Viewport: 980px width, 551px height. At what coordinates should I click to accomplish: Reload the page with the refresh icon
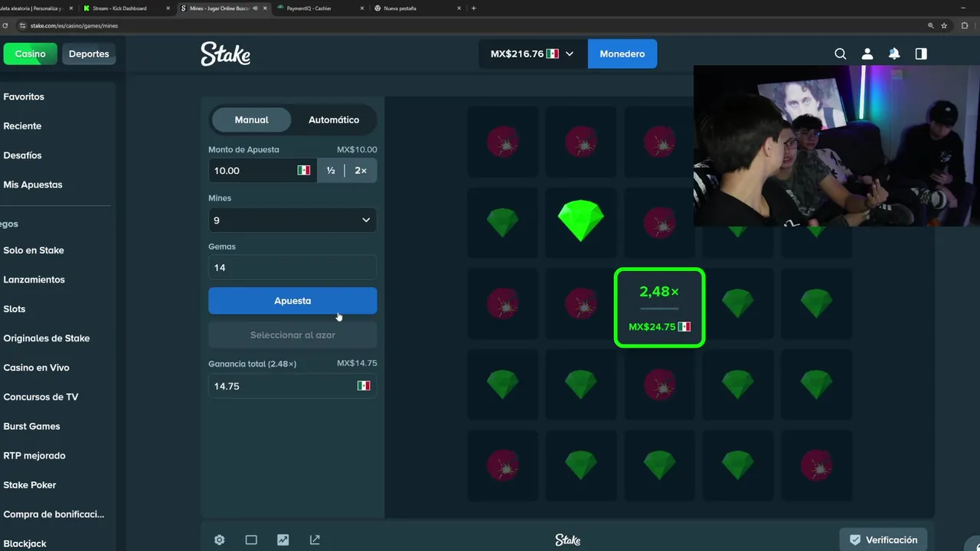click(x=6, y=25)
